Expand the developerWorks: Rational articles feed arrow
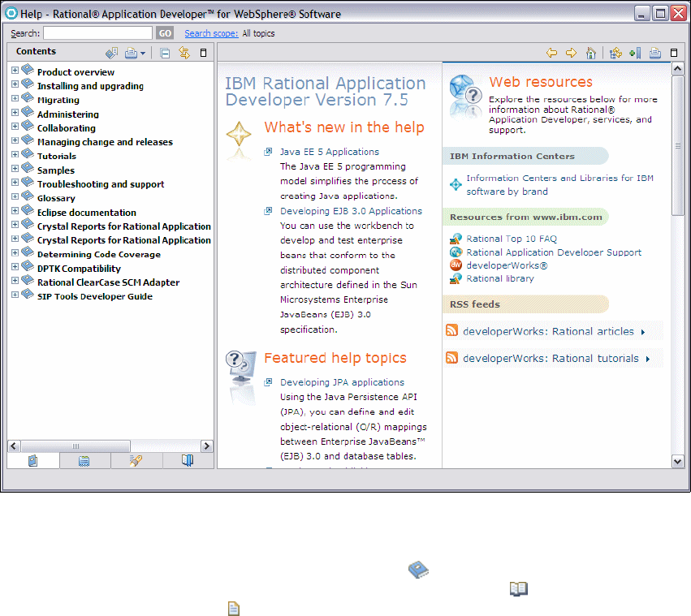Screen dimensions: 691x616 click(643, 332)
